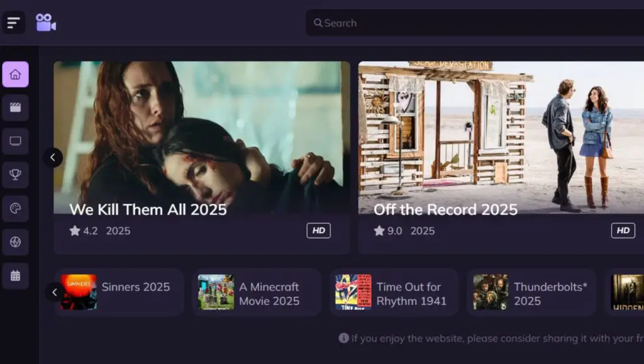This screenshot has width=644, height=364.
Task: Select the trophy icon in sidebar
Action: pyautogui.click(x=15, y=175)
